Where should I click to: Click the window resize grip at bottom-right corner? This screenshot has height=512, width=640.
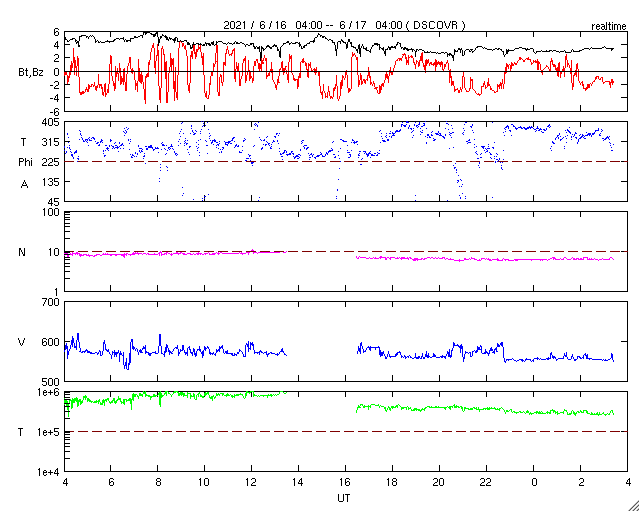[x=634, y=506]
